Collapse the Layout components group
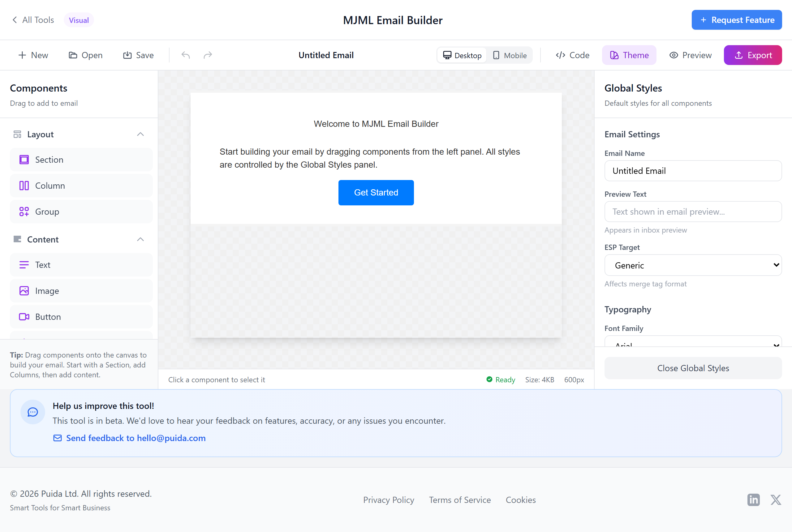Viewport: 792px width, 532px height. pyautogui.click(x=140, y=134)
